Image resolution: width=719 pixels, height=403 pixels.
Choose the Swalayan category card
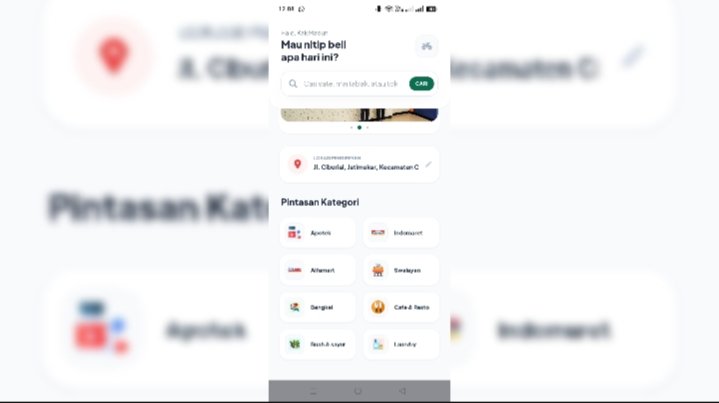click(401, 270)
